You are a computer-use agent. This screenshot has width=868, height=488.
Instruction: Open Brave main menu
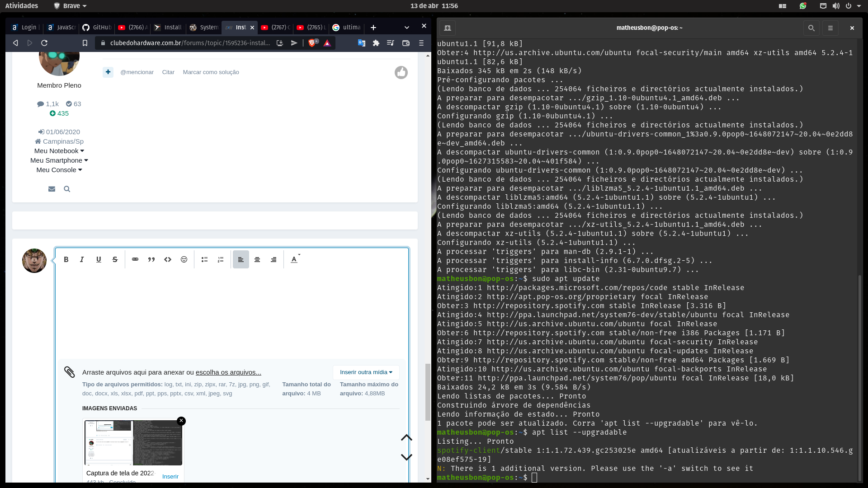[421, 43]
